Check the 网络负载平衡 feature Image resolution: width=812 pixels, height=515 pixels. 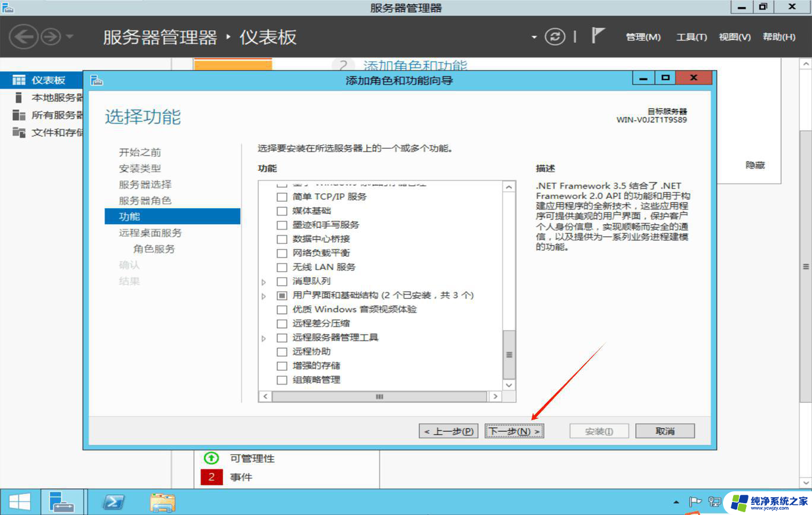pos(282,253)
